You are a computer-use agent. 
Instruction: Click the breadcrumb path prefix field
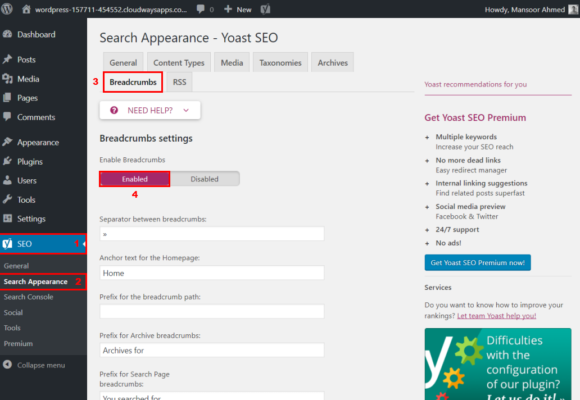coord(212,312)
